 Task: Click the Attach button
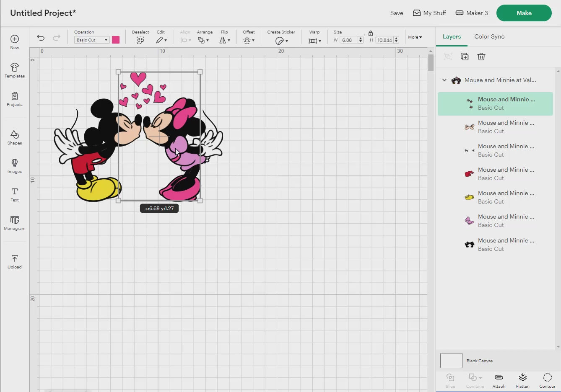[x=499, y=381]
